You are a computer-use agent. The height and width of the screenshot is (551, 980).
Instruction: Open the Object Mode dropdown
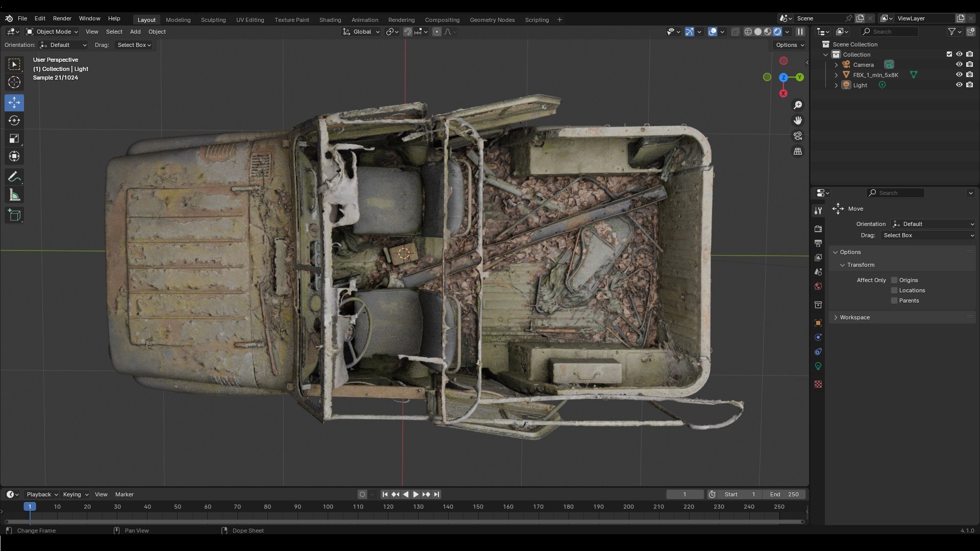[52, 32]
